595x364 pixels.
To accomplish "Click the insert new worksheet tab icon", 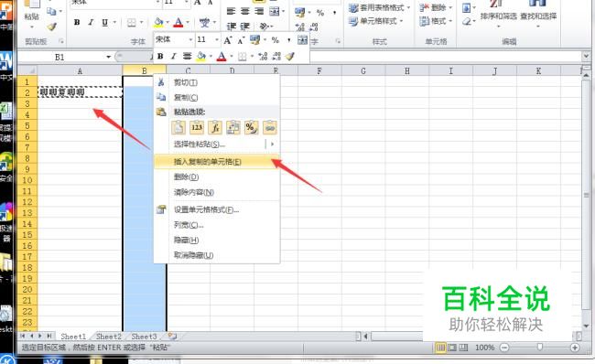I will (172, 336).
